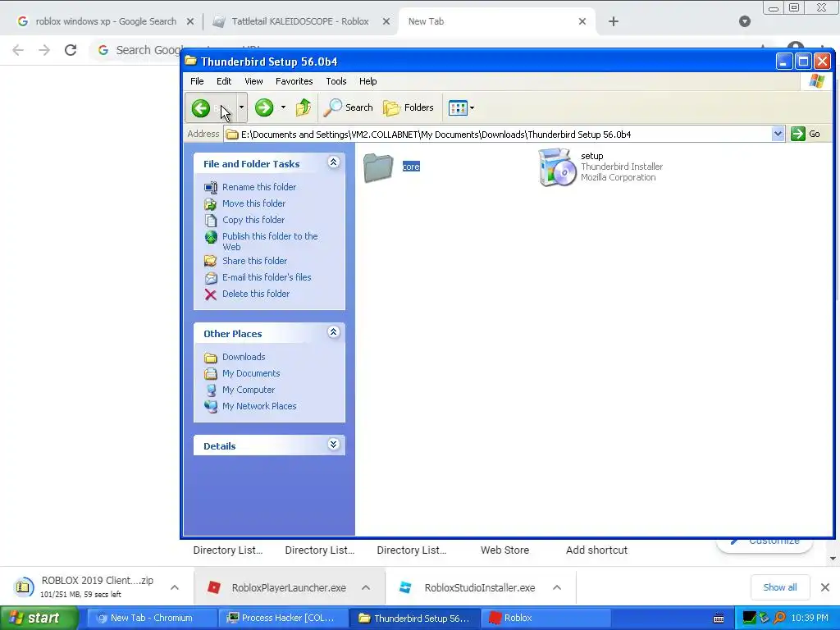Click the Address bar path field

pyautogui.click(x=498, y=134)
